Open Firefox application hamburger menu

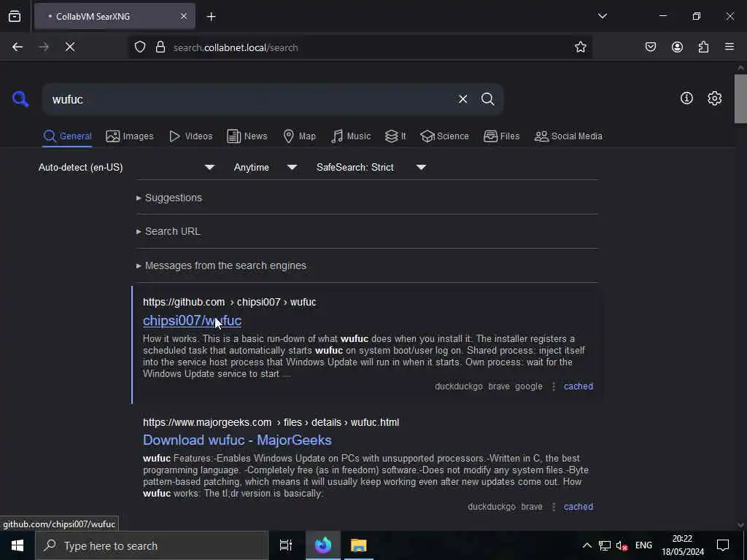(x=729, y=47)
